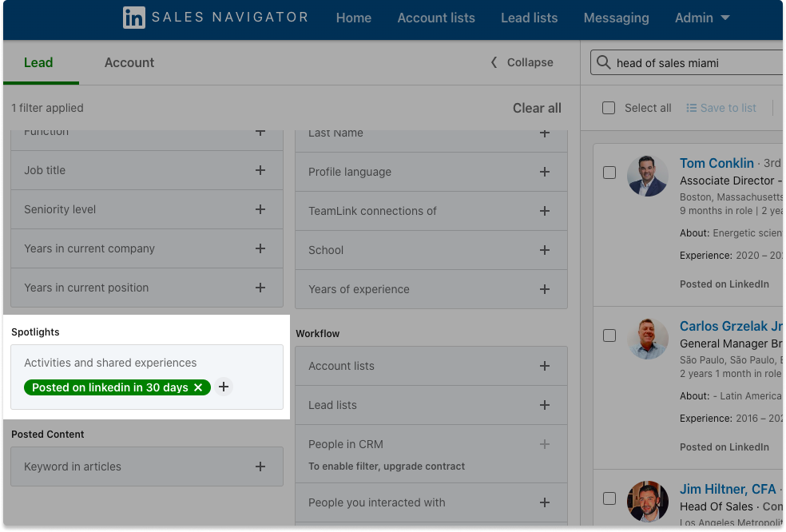Click the TeamLink connections of row

click(431, 211)
